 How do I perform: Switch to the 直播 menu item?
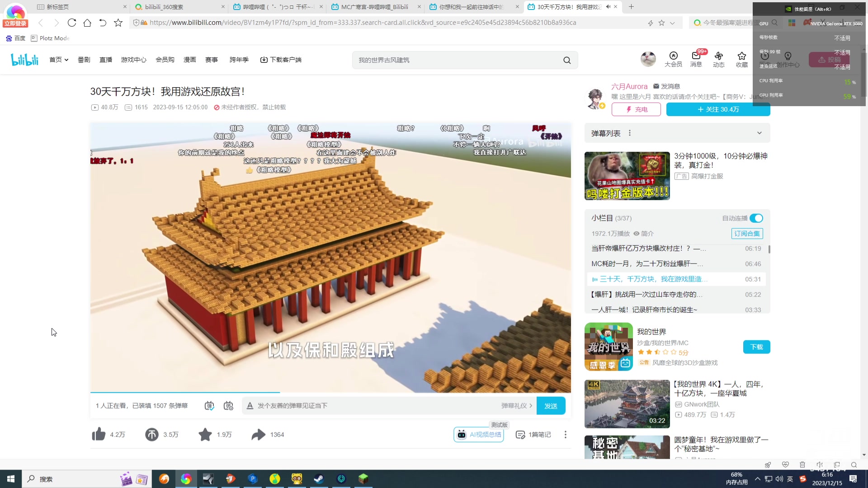[106, 59]
